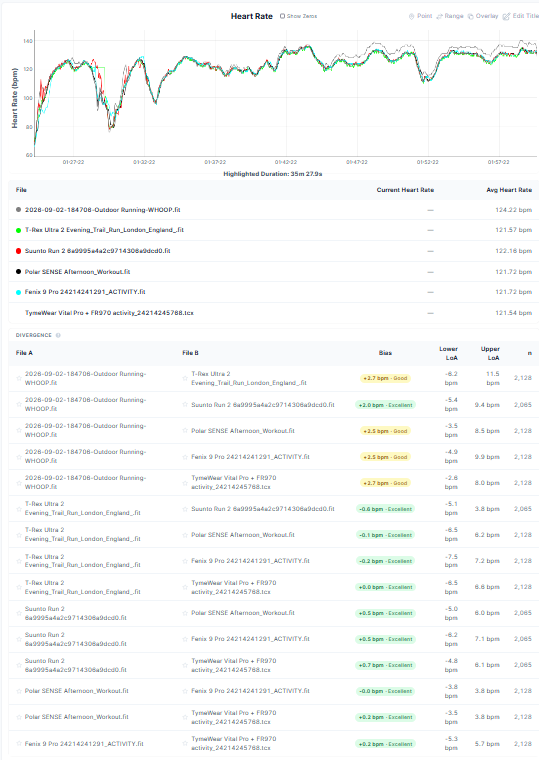Select Fenix 9 Pro ACTIVITY file in list

tap(85, 292)
